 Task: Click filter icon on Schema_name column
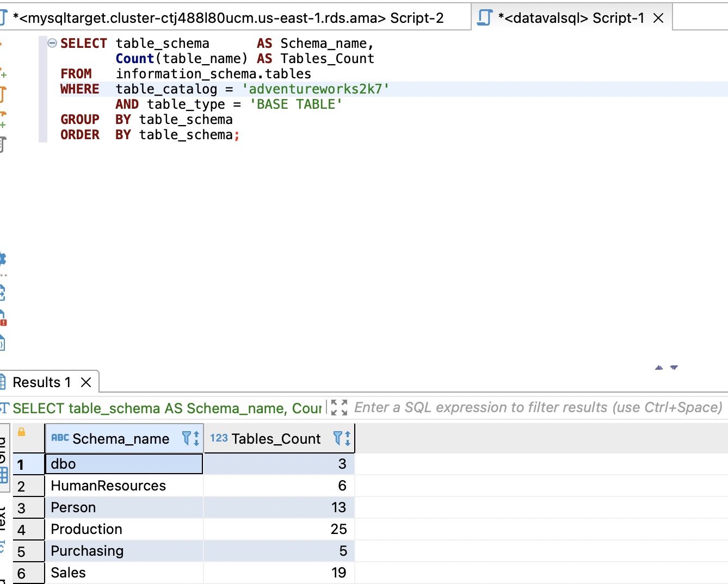187,438
